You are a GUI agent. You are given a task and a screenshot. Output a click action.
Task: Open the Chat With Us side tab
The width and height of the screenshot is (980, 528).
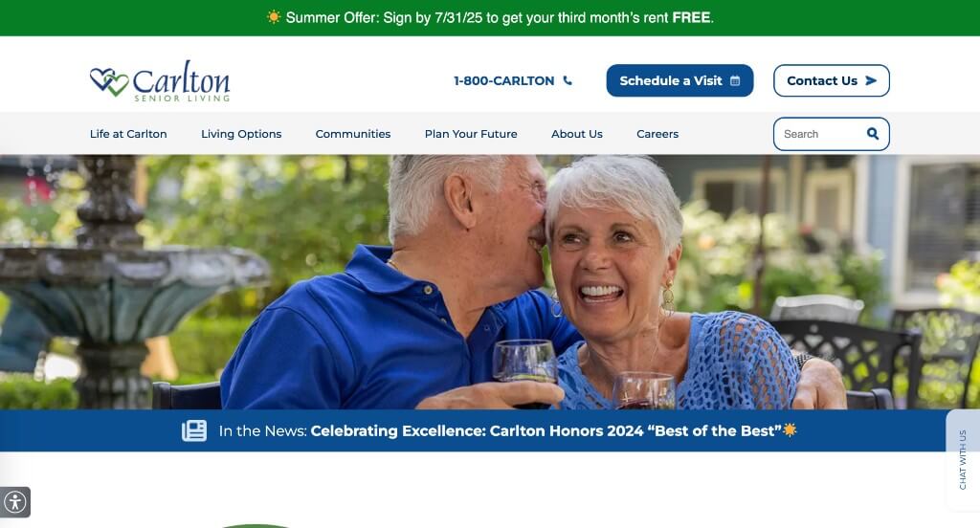tap(963, 459)
